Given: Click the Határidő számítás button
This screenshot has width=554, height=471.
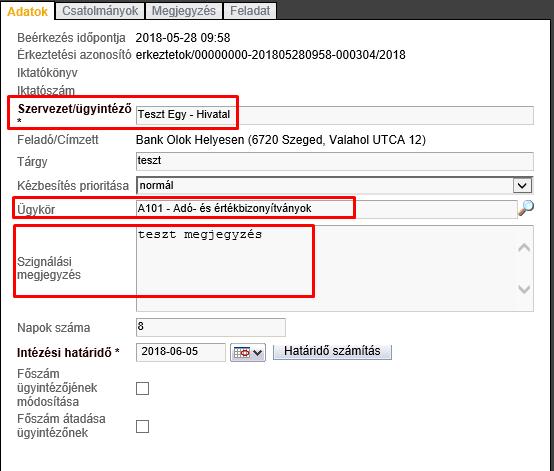Looking at the screenshot, I should click(332, 351).
